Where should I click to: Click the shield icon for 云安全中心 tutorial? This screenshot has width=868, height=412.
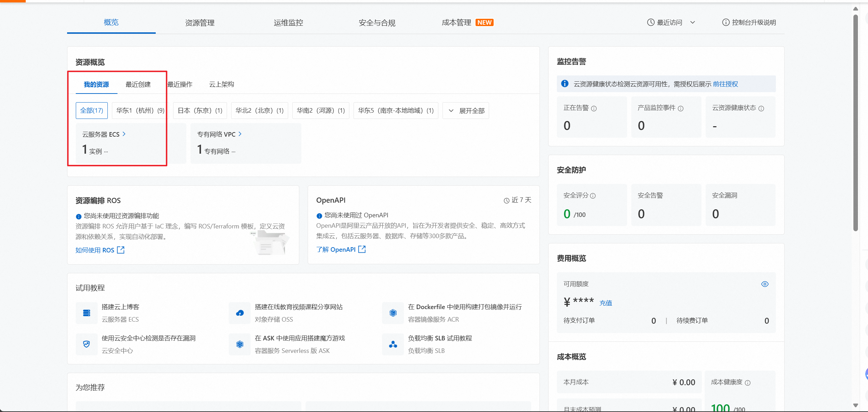point(87,344)
